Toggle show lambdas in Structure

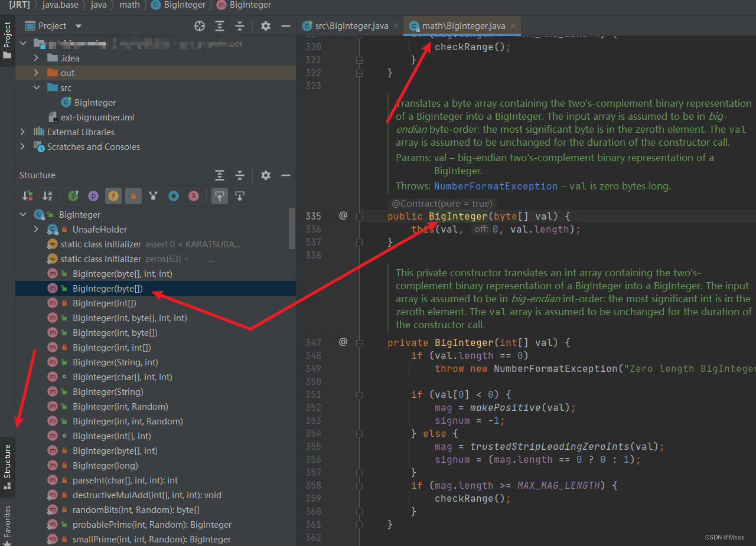pos(193,196)
